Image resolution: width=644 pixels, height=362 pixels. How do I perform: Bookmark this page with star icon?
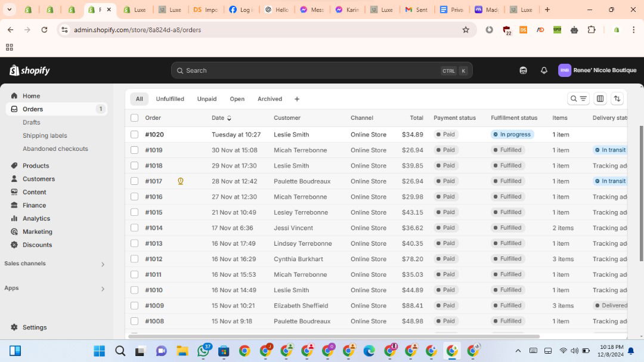466,30
